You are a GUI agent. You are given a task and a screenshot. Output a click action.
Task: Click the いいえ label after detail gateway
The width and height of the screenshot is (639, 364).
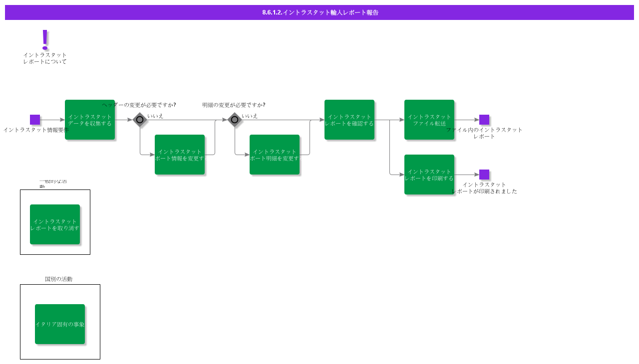pyautogui.click(x=250, y=116)
